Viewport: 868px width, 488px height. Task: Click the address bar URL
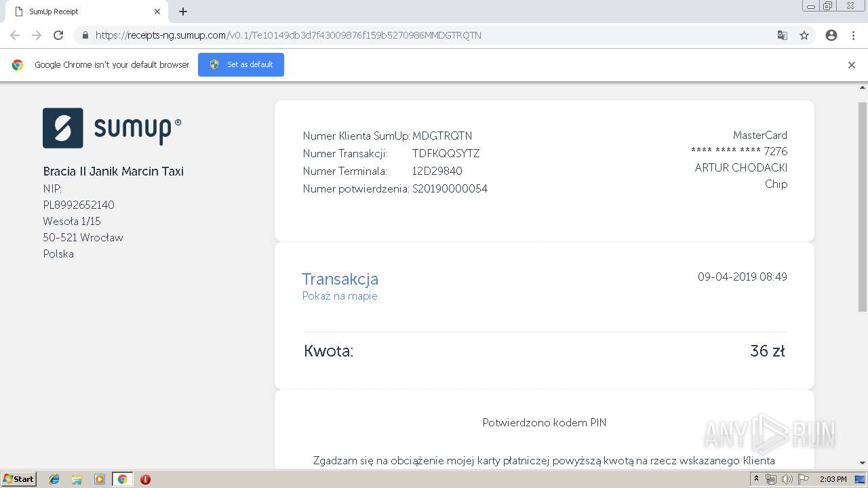coord(288,35)
